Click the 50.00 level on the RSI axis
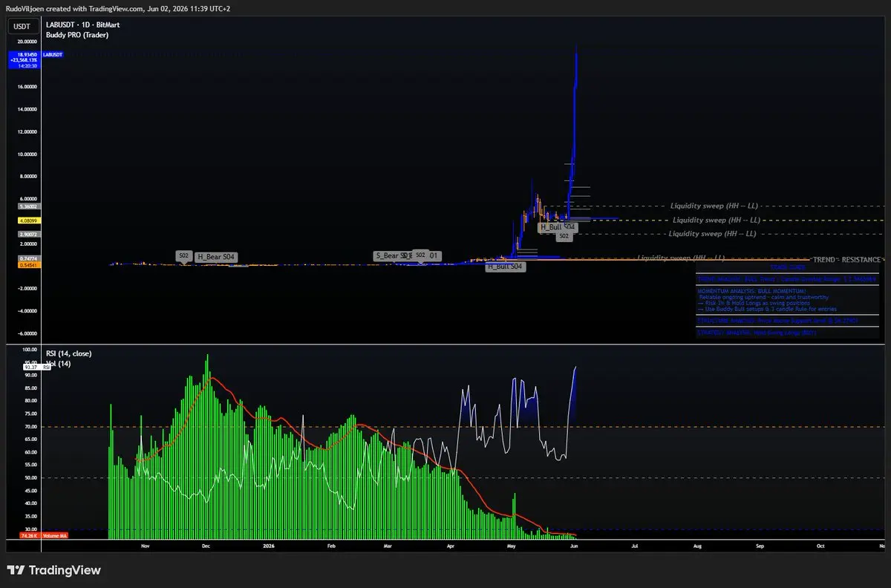 click(x=31, y=477)
